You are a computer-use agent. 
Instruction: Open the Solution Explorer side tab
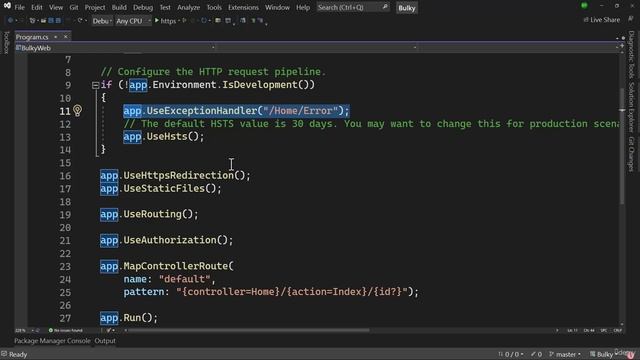pos(631,107)
